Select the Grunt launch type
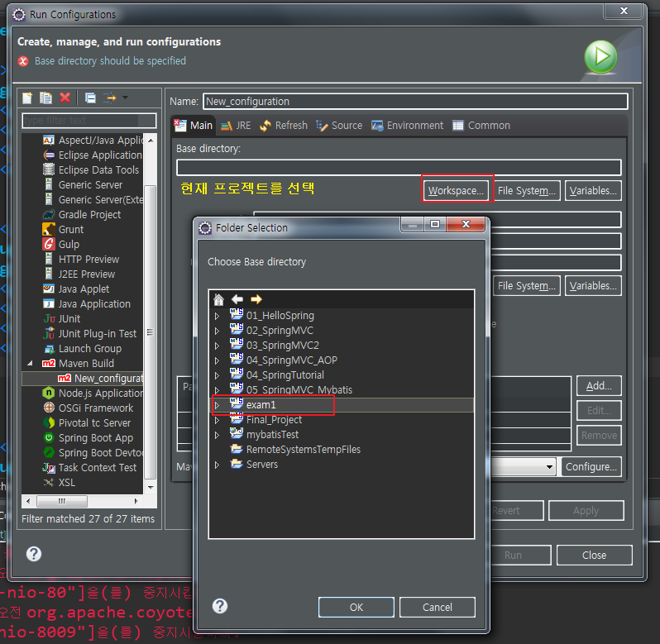 [x=63, y=230]
